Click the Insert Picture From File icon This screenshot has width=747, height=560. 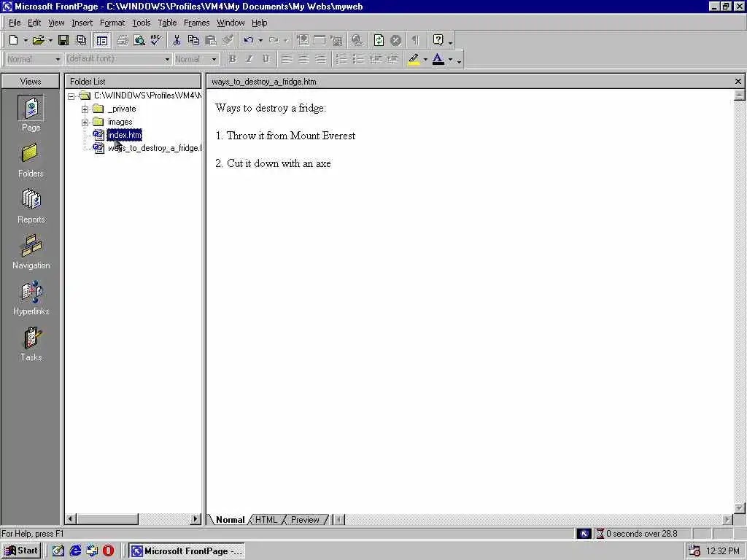click(337, 41)
